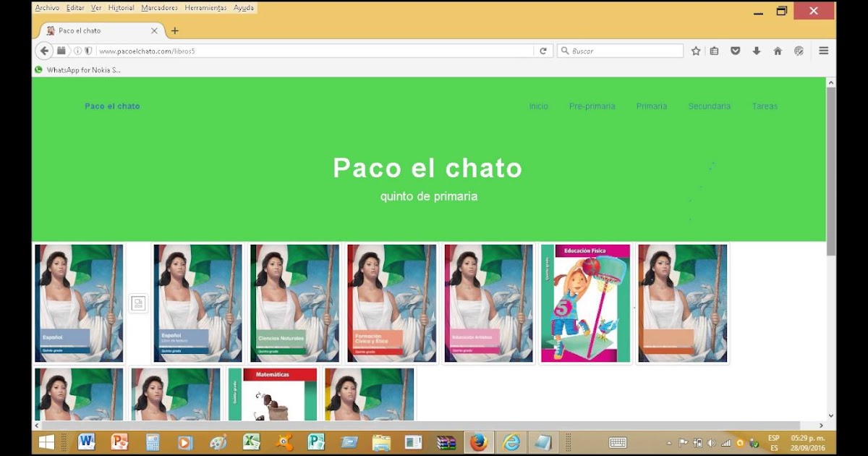Screen dimensions: 868x456
Task: Open the Formación Cívica y Ética book
Action: click(391, 303)
